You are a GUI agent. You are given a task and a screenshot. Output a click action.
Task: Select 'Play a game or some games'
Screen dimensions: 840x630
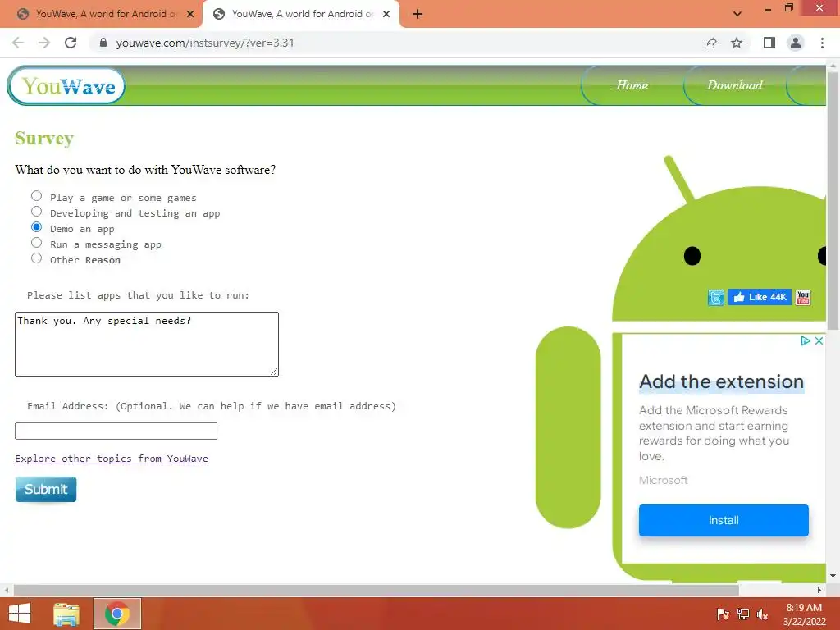point(36,196)
